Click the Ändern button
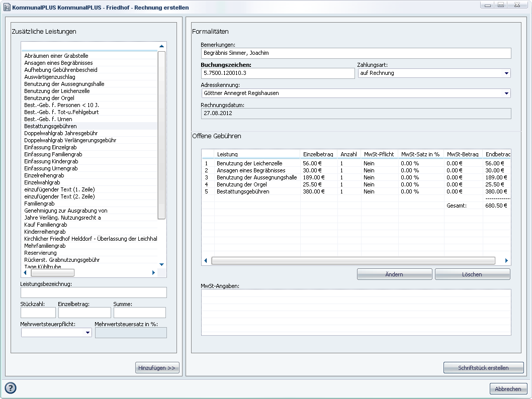This screenshot has height=399, width=532. (x=394, y=274)
